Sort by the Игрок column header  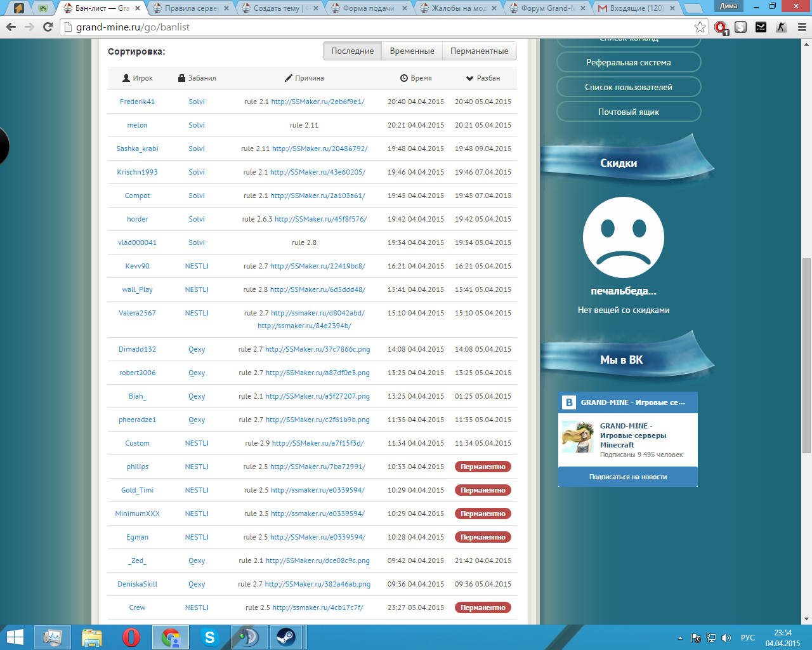(x=138, y=78)
